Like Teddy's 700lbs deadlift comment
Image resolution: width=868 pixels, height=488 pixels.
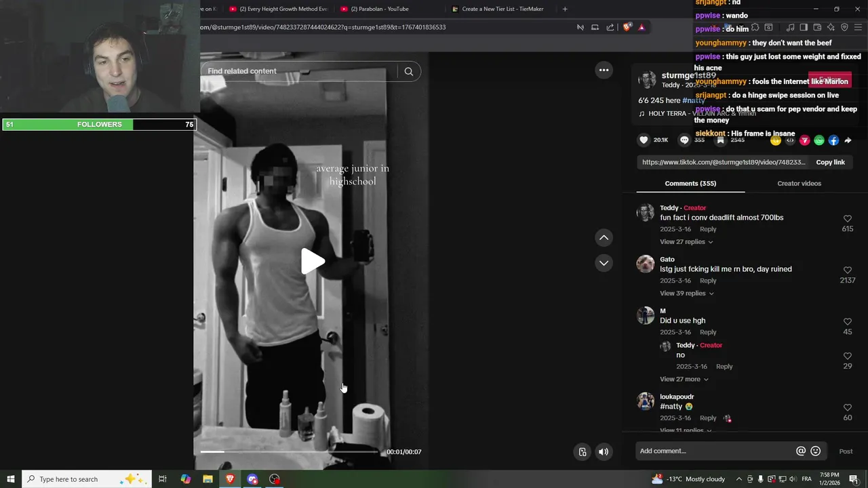847,219
